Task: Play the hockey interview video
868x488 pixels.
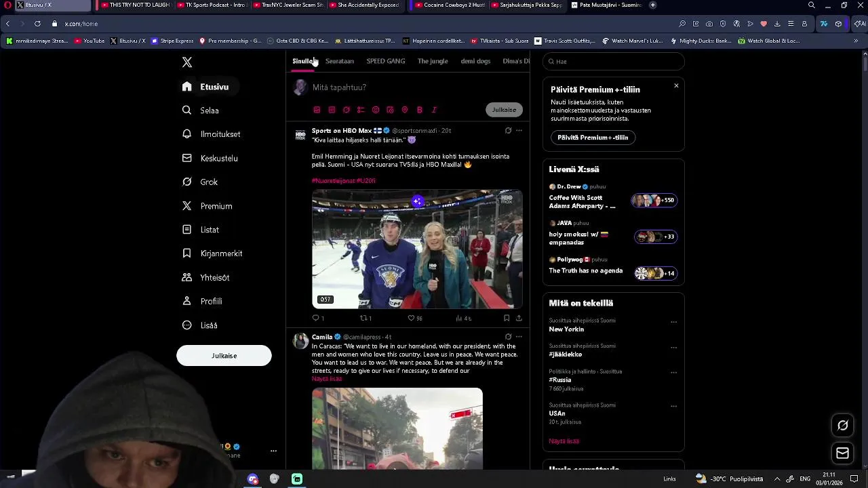Action: (x=417, y=249)
